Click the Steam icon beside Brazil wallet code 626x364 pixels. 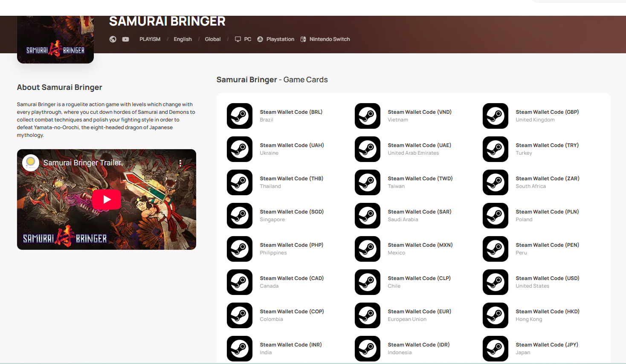tap(240, 116)
